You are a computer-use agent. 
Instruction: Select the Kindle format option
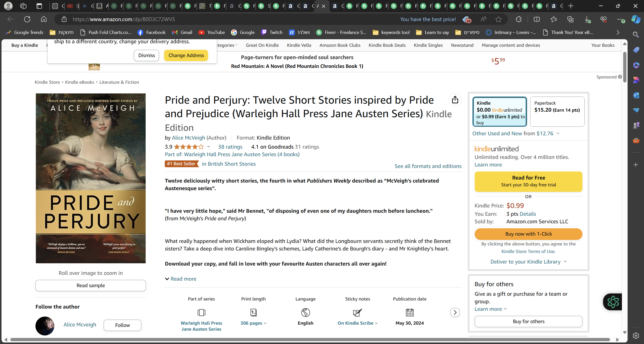click(499, 112)
